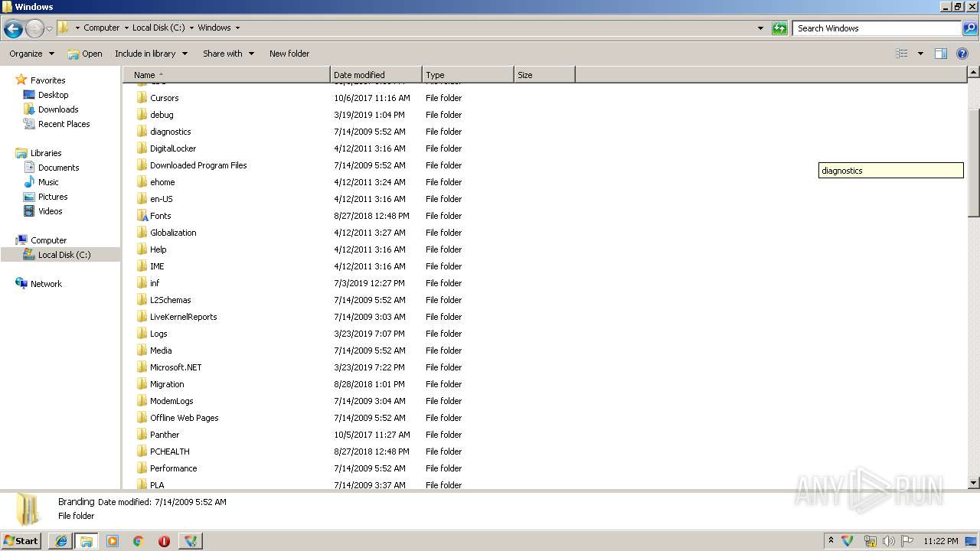The height and width of the screenshot is (551, 980).
Task: Click the taskbar clock showing 11:22 PM
Action: point(941,541)
